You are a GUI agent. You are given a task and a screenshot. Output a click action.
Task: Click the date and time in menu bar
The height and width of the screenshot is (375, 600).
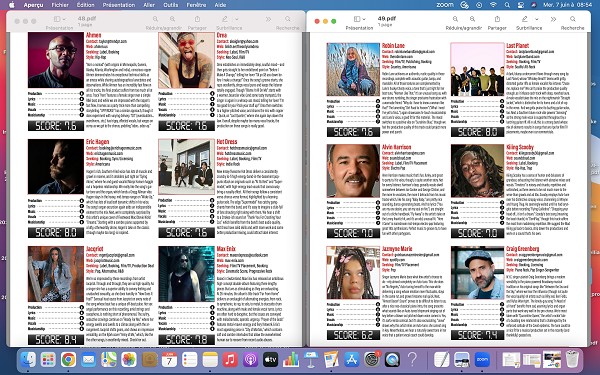pos(567,5)
